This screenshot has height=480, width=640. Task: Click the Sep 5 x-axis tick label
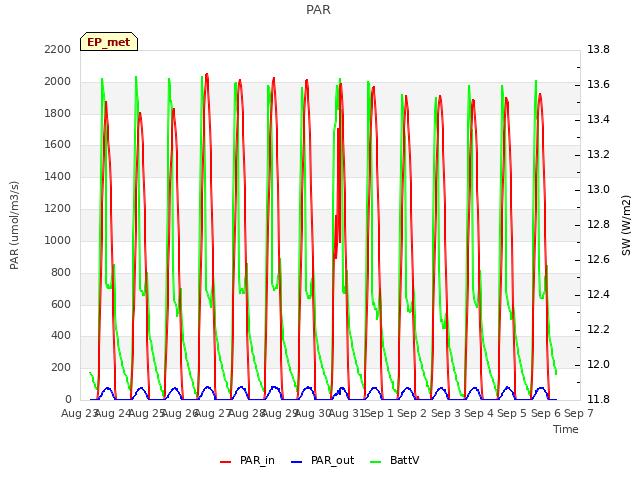[512, 413]
